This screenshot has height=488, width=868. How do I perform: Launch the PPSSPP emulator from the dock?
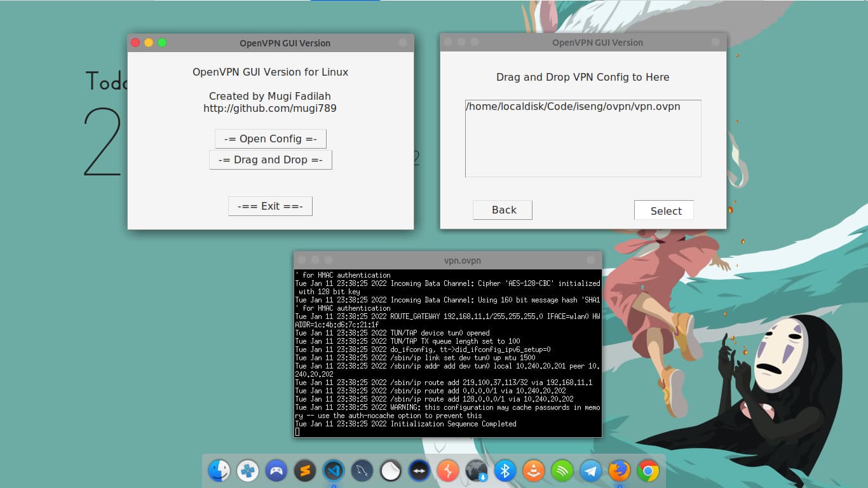(x=248, y=470)
